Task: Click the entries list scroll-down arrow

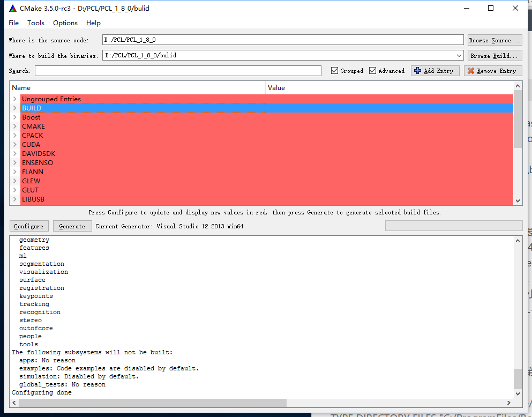Action: 518,201
